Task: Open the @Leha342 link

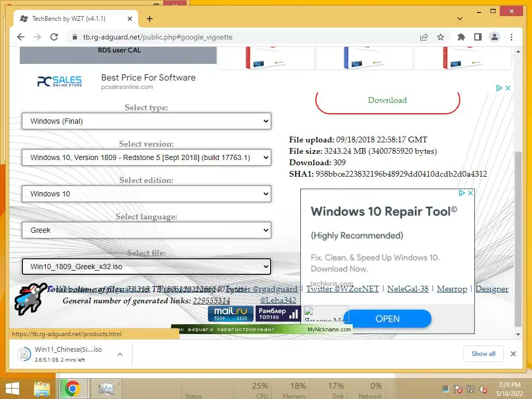Action: (x=278, y=300)
